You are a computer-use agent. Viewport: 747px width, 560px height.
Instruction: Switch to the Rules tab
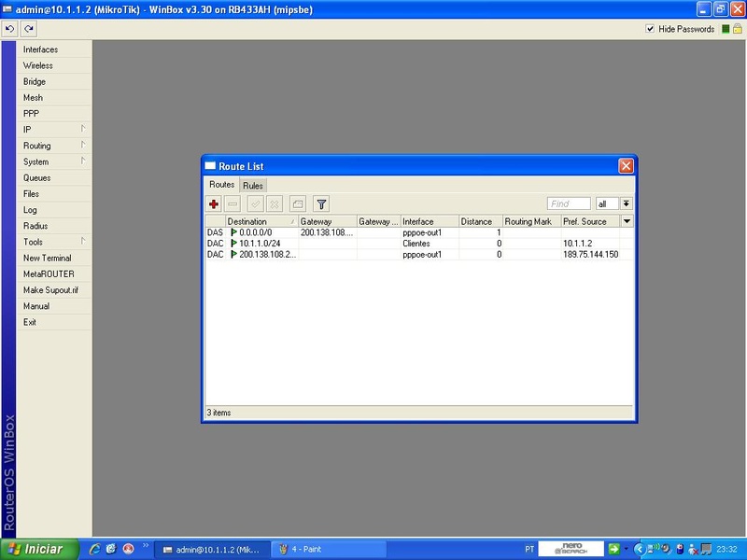253,186
